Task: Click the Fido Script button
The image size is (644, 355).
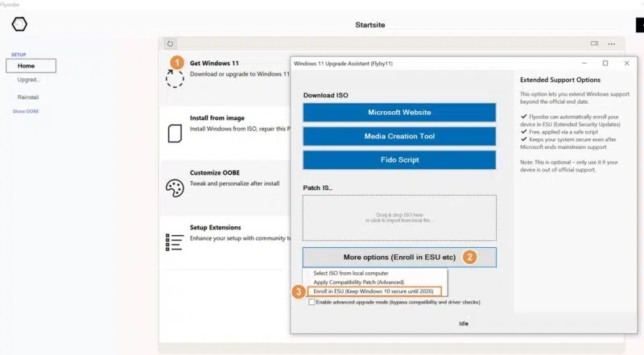Action: pyautogui.click(x=399, y=160)
